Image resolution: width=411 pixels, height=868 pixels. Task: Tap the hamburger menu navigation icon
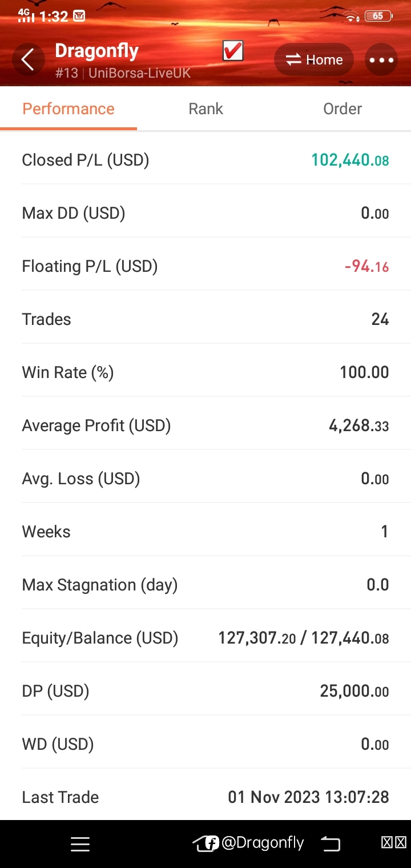click(80, 844)
